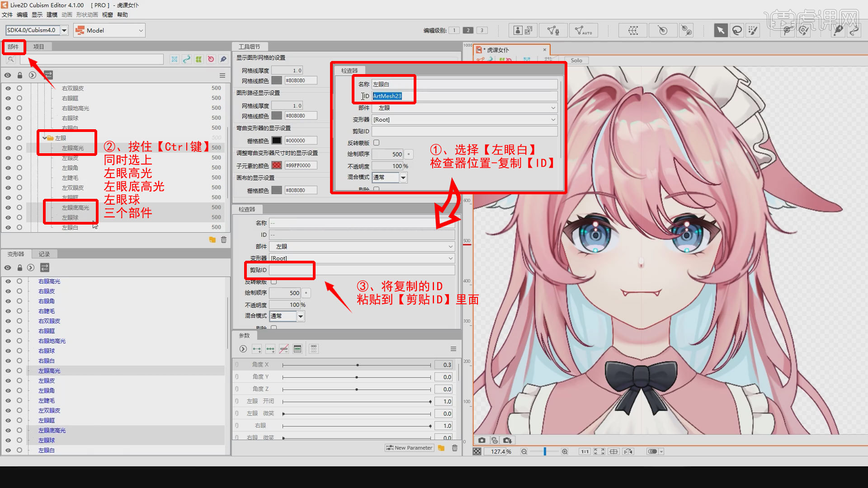Delete selected part with parts panel trash icon
This screenshot has width=868, height=488.
click(224, 240)
